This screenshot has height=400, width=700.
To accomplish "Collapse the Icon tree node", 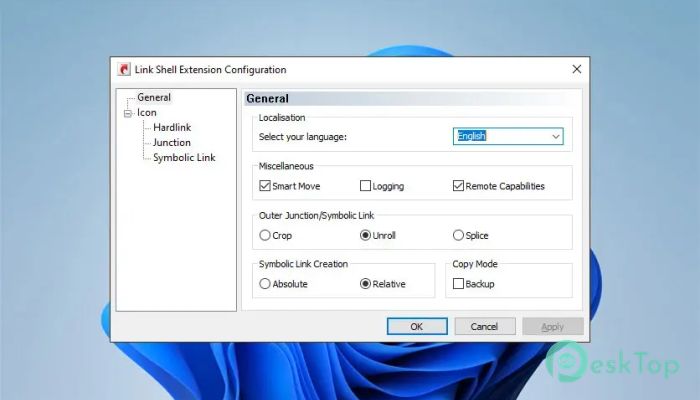I will tap(128, 113).
